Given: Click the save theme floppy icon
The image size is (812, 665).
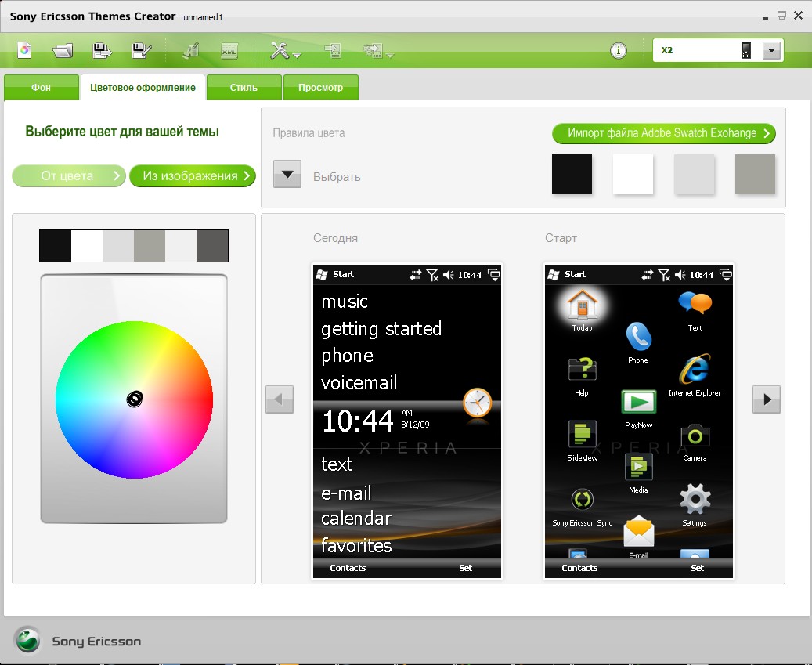Looking at the screenshot, I should [x=102, y=50].
